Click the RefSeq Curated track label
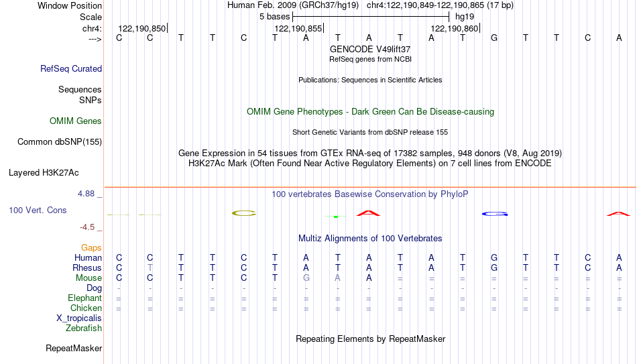Viewport: 637px width, 364px height. (70, 68)
